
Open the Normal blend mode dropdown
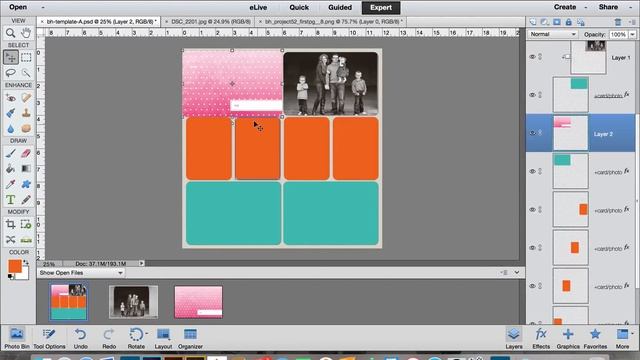point(552,34)
